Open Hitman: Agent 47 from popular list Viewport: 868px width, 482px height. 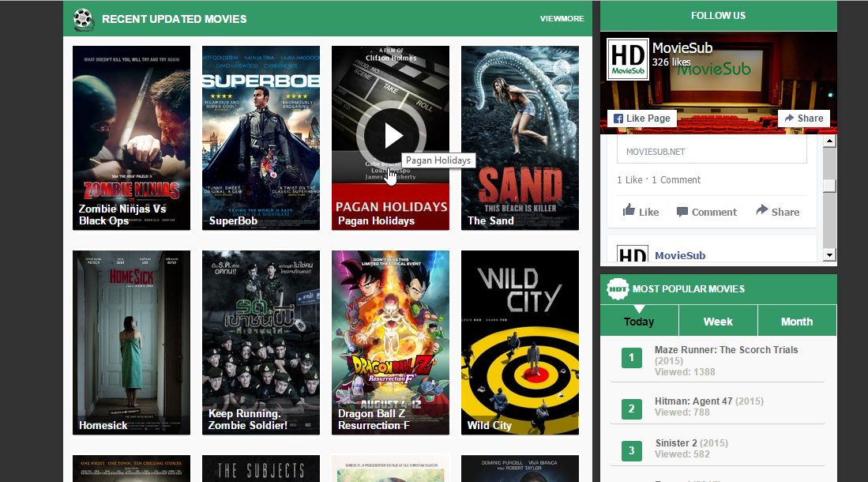coord(693,401)
